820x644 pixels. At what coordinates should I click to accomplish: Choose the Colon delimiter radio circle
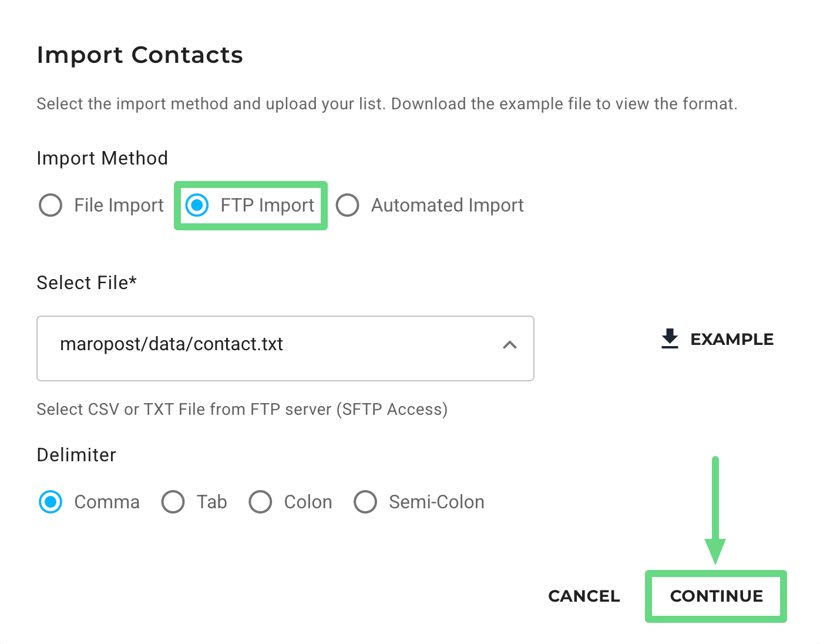click(x=260, y=502)
